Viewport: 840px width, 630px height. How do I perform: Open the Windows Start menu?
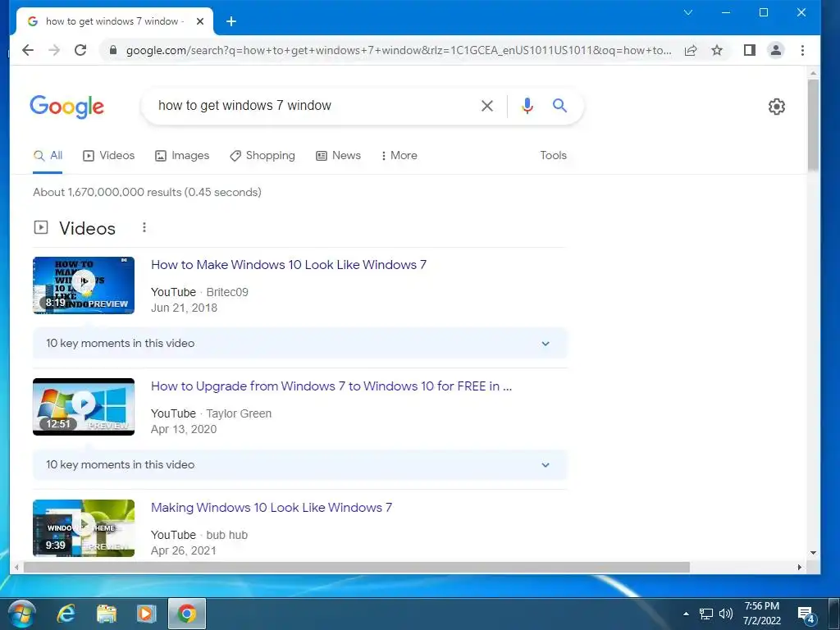pyautogui.click(x=22, y=614)
